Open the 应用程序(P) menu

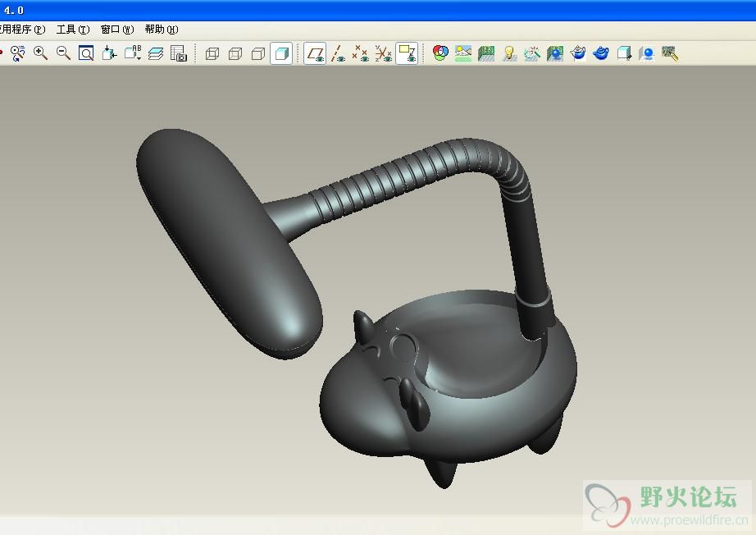tap(22, 30)
